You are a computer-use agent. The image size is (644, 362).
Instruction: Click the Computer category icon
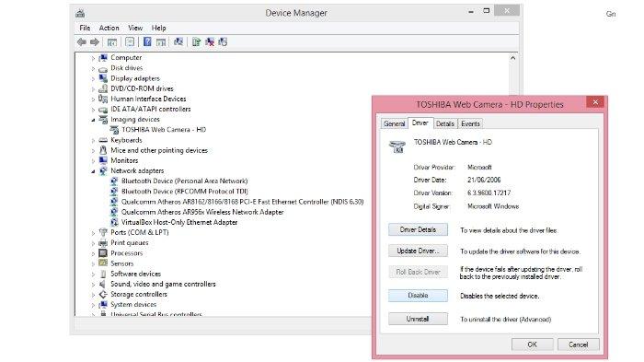click(103, 58)
